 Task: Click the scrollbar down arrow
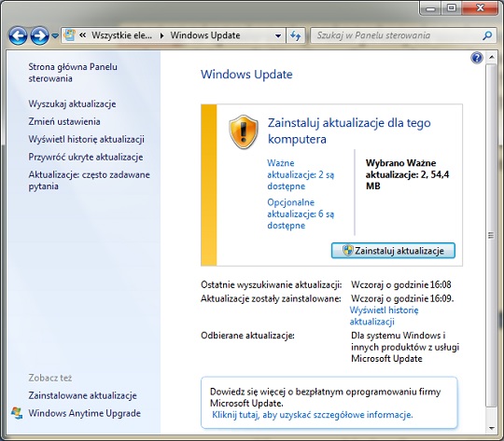tap(492, 428)
